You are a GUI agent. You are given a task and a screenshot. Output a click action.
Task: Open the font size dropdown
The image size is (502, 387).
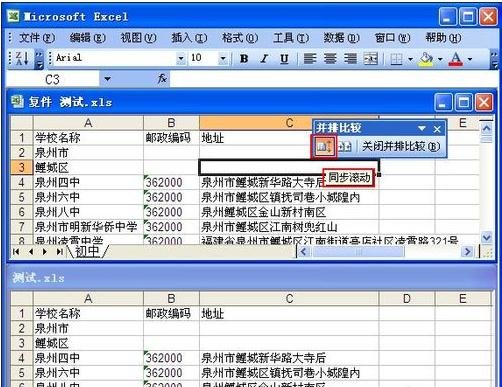223,59
